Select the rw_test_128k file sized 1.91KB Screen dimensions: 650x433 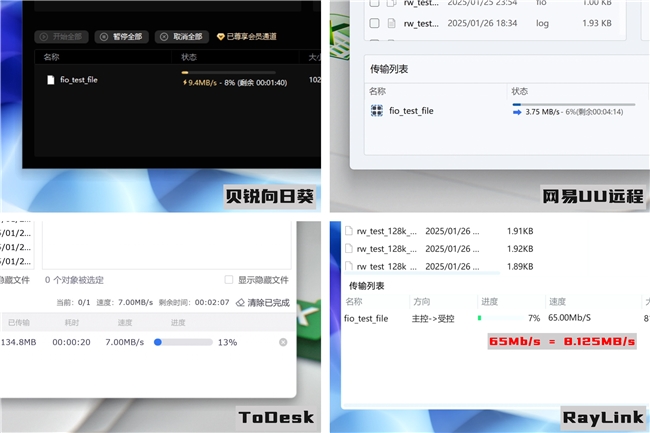pyautogui.click(x=387, y=231)
